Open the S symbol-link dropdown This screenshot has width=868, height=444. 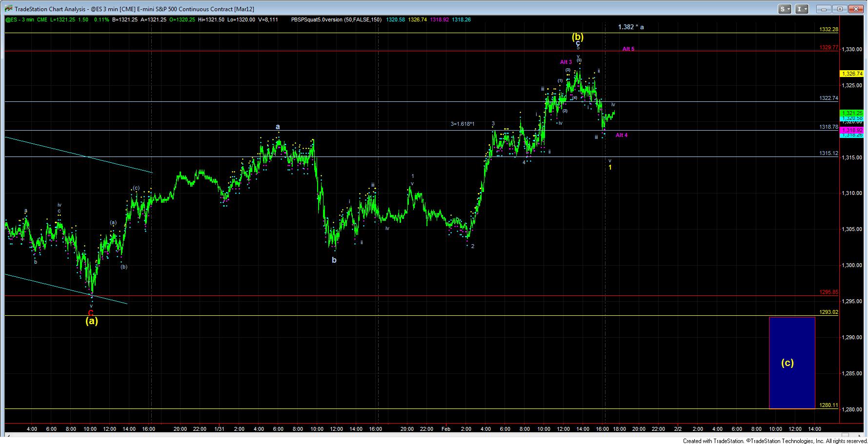pyautogui.click(x=785, y=9)
